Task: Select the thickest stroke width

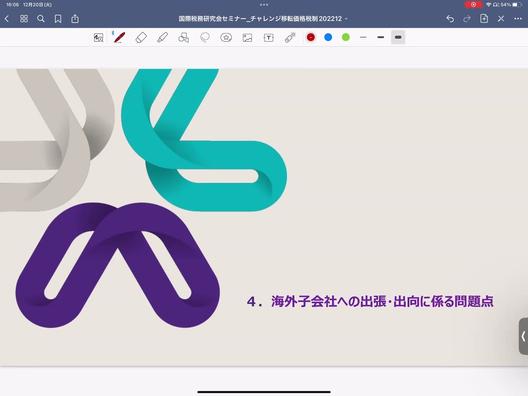Action: pyautogui.click(x=398, y=37)
